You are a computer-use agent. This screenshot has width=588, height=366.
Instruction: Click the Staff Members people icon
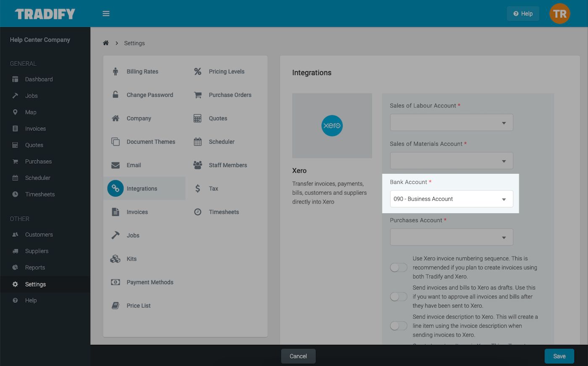198,165
